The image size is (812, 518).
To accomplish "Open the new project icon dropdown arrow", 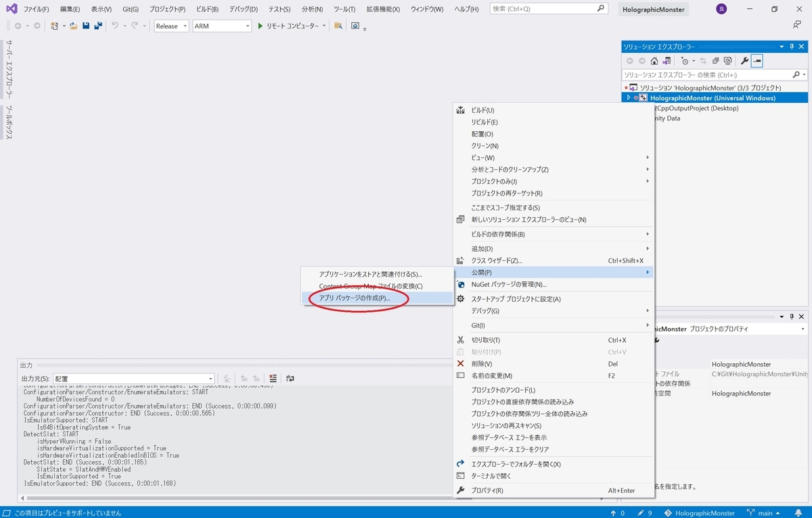I will click(63, 26).
